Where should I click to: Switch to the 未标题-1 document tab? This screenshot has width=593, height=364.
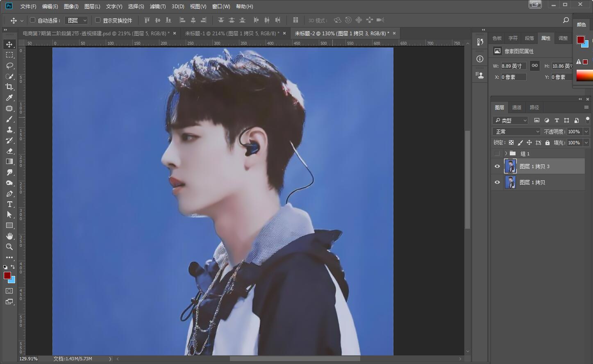coord(232,34)
